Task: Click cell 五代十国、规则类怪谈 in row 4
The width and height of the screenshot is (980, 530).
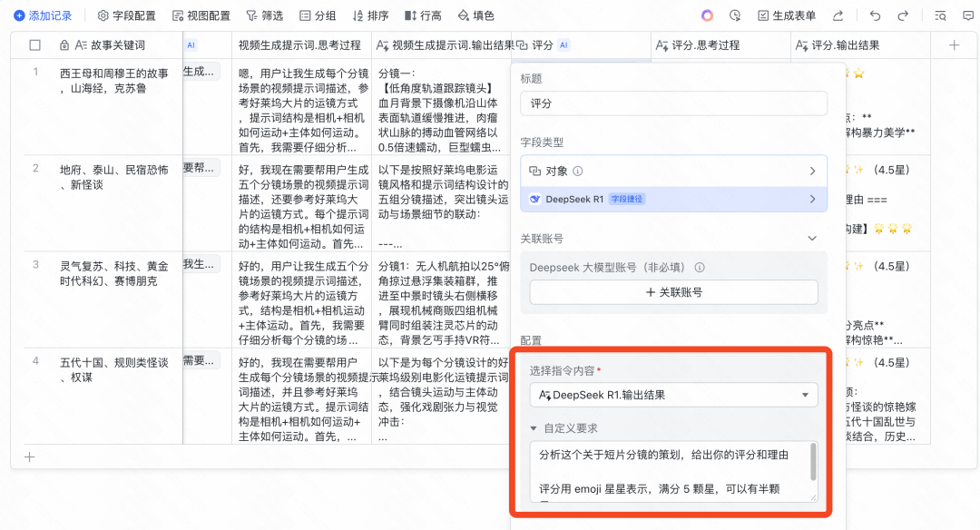Action: 114,369
